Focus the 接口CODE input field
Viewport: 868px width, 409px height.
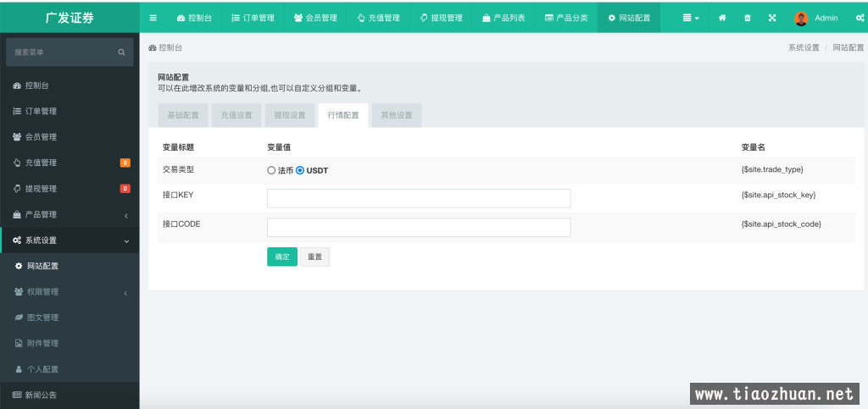pyautogui.click(x=419, y=227)
